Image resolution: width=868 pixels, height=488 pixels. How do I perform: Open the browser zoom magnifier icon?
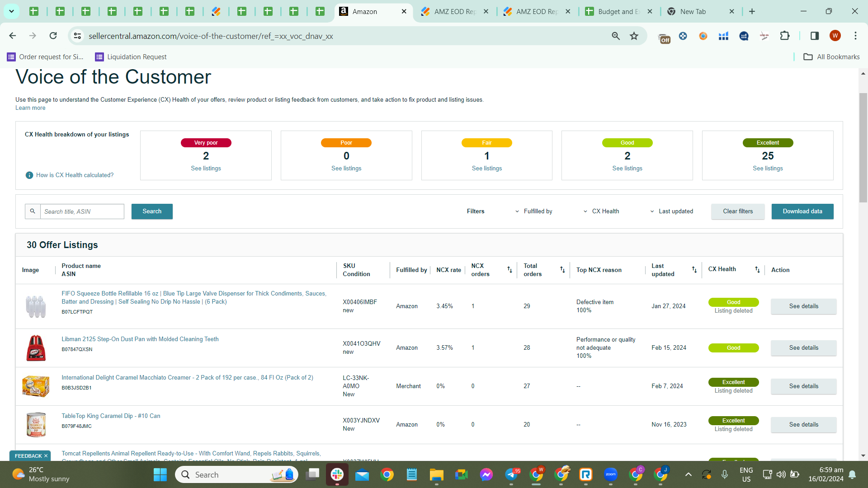pyautogui.click(x=616, y=36)
